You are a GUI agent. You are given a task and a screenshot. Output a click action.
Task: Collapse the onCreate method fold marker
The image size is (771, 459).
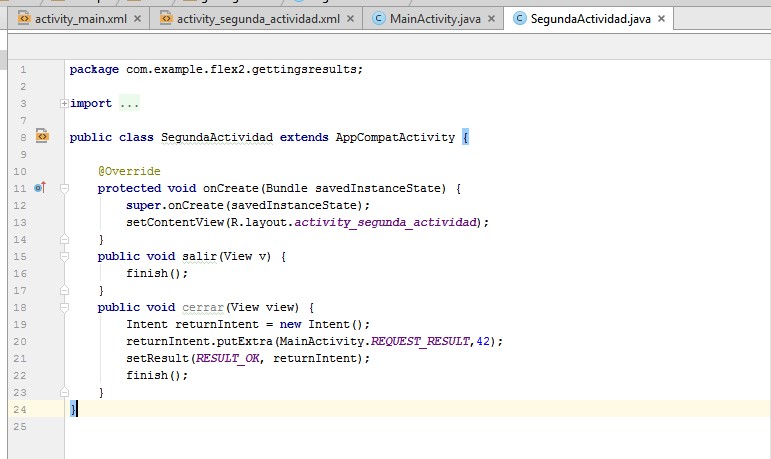click(64, 188)
